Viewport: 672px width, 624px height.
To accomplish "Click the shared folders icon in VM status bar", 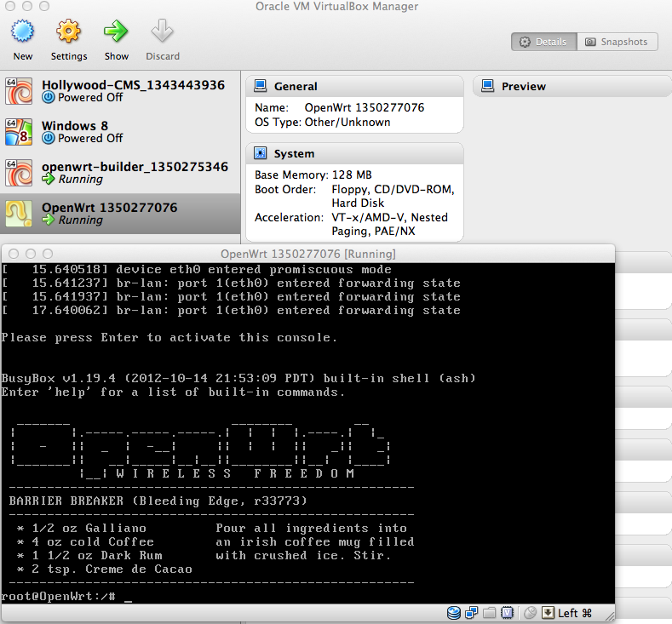I will point(489,613).
